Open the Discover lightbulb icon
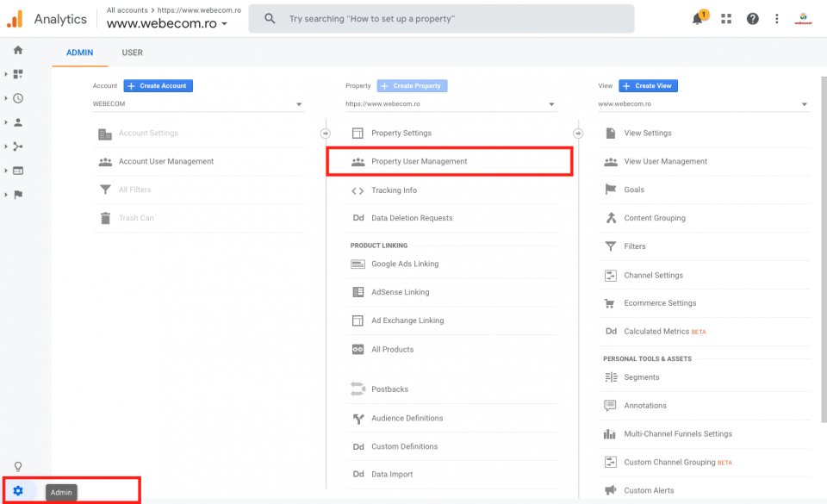Screen dimensions: 827x504 tap(17, 466)
